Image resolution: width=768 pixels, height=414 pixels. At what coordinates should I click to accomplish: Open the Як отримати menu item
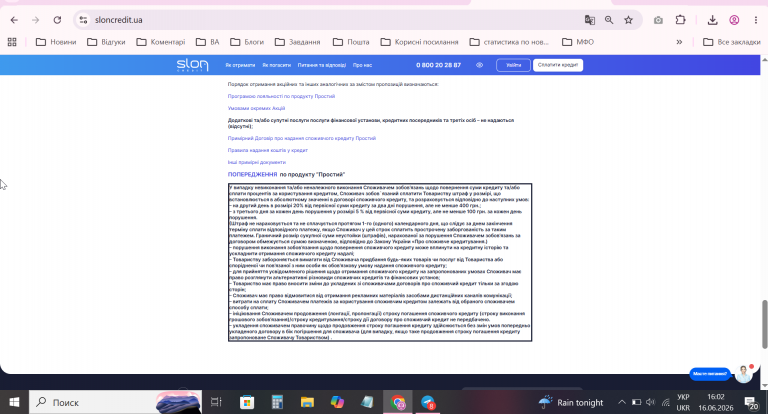(x=240, y=65)
